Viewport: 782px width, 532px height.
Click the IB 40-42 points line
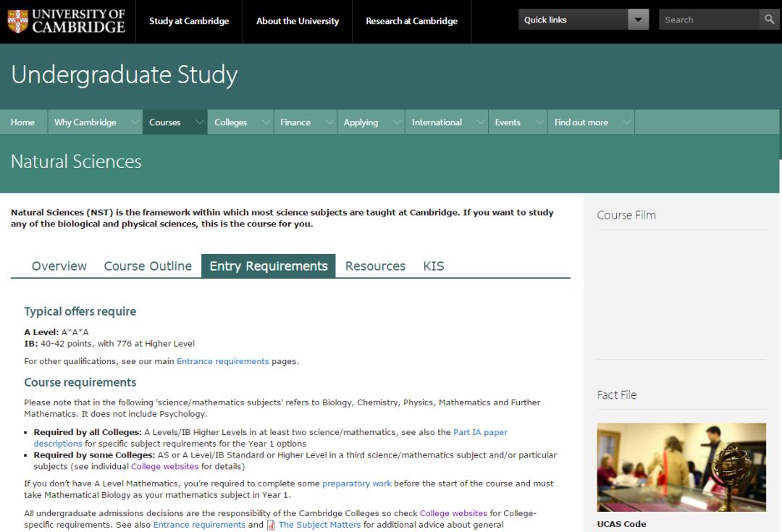[x=109, y=344]
